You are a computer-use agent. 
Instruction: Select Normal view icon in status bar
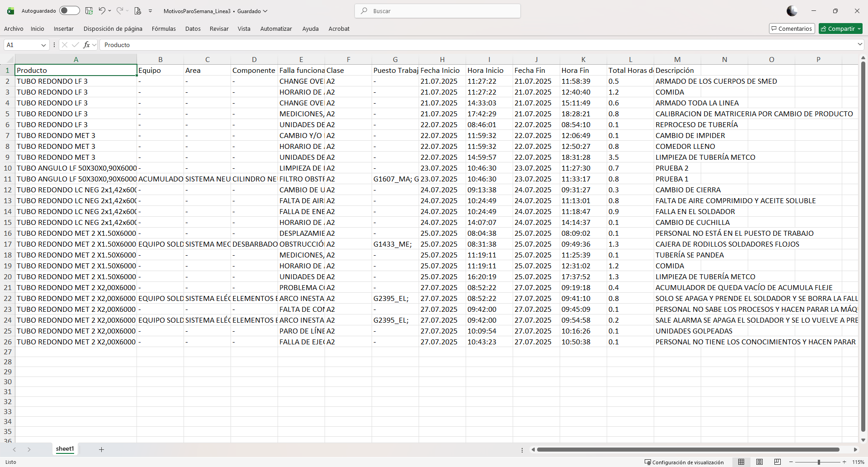tap(741, 462)
